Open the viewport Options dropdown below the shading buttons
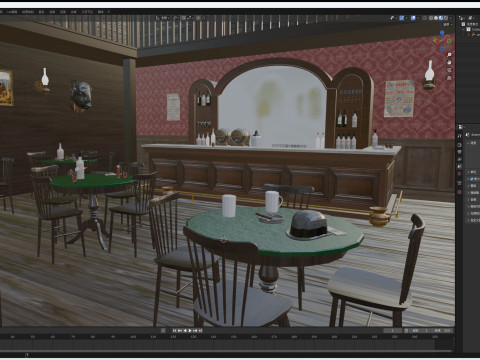The width and height of the screenshot is (480, 360). click(x=448, y=25)
